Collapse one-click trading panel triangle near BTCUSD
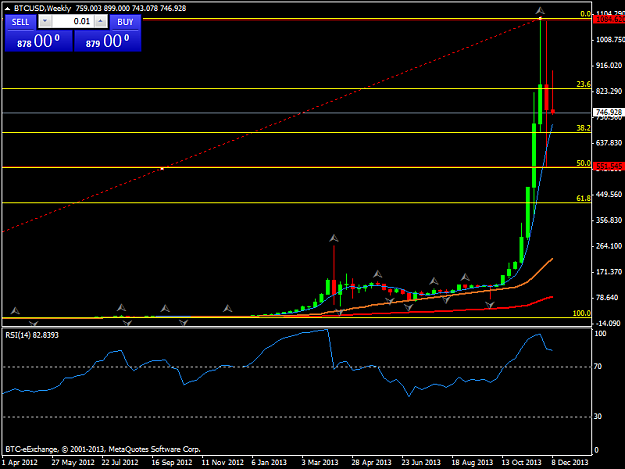Image resolution: width=625 pixels, height=469 pixels. point(7,8)
